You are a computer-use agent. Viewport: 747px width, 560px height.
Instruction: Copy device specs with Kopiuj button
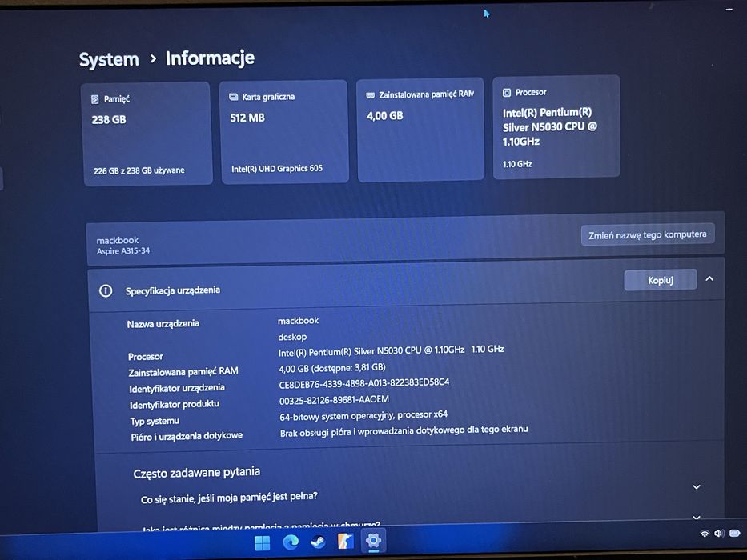tap(661, 280)
